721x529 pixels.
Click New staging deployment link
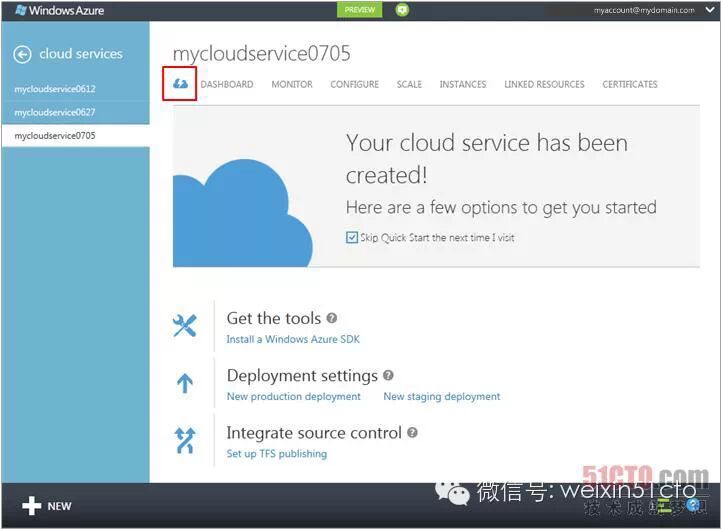click(x=442, y=397)
